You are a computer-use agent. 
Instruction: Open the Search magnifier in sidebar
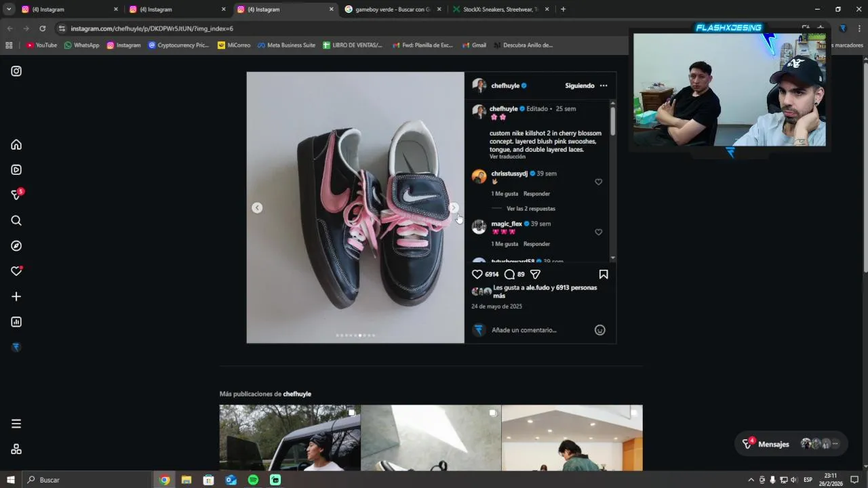click(16, 220)
